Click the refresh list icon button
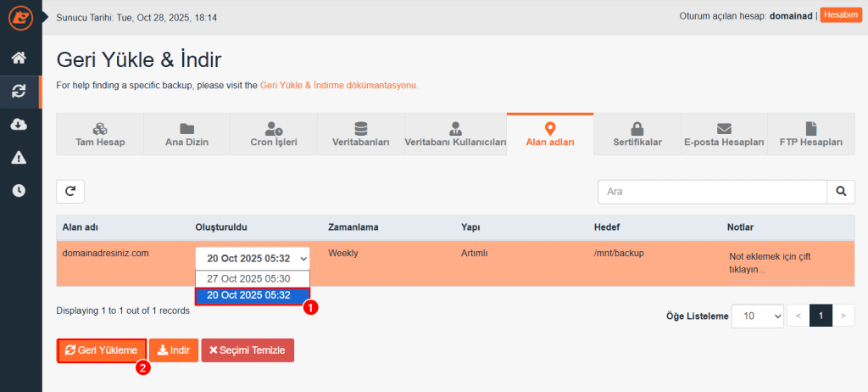This screenshot has width=868, height=392. point(70,192)
